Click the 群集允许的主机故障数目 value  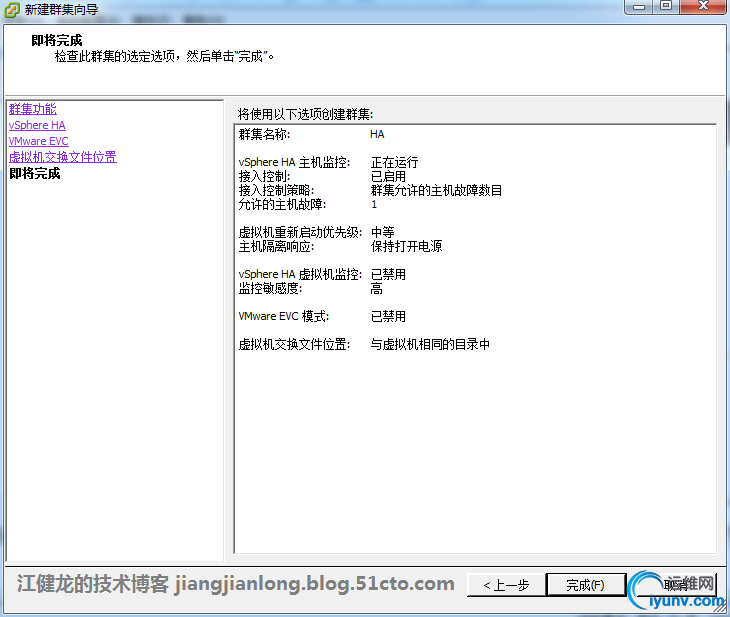(436, 190)
